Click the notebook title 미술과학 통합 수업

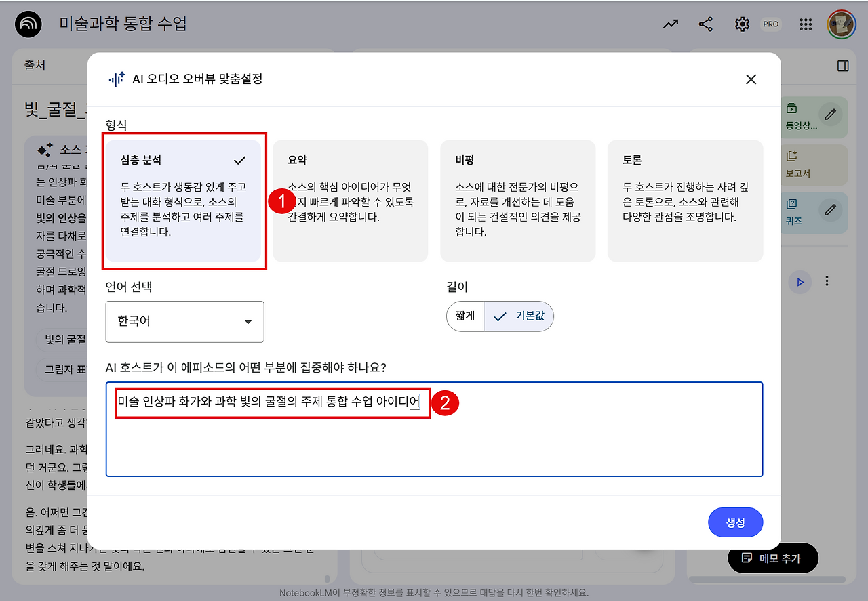tap(123, 24)
